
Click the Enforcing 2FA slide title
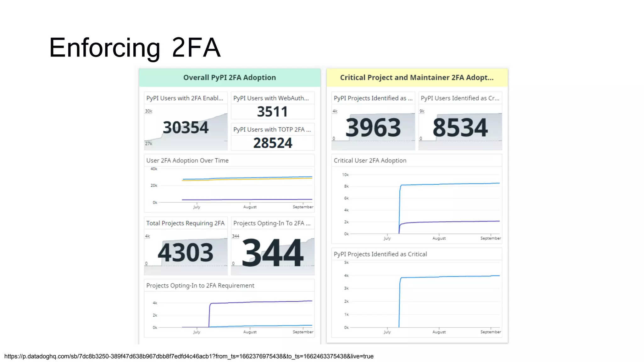coord(135,47)
